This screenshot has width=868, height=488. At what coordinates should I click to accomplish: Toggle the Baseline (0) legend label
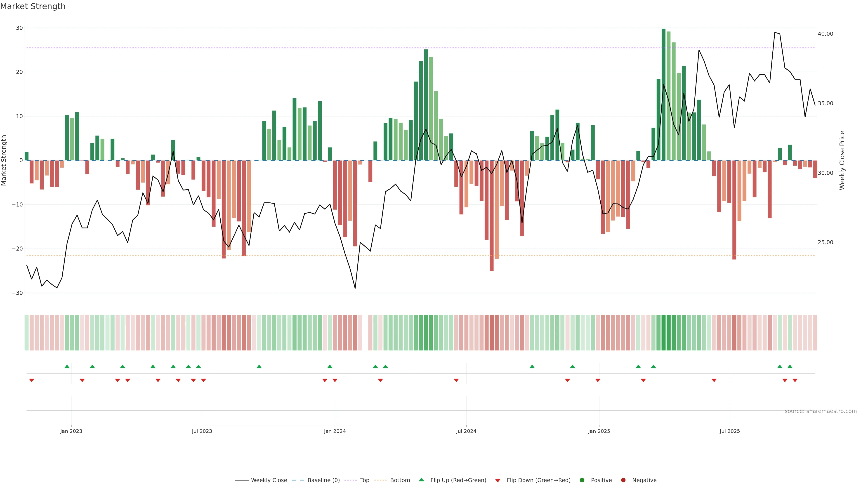[x=323, y=480]
